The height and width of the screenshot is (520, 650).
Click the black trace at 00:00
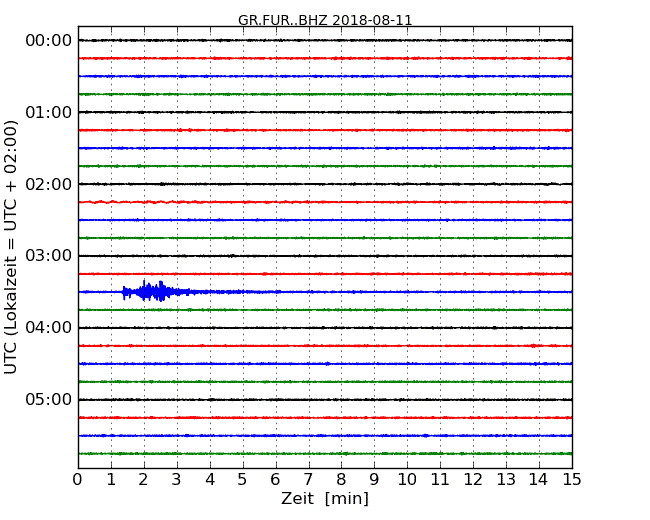(x=325, y=40)
